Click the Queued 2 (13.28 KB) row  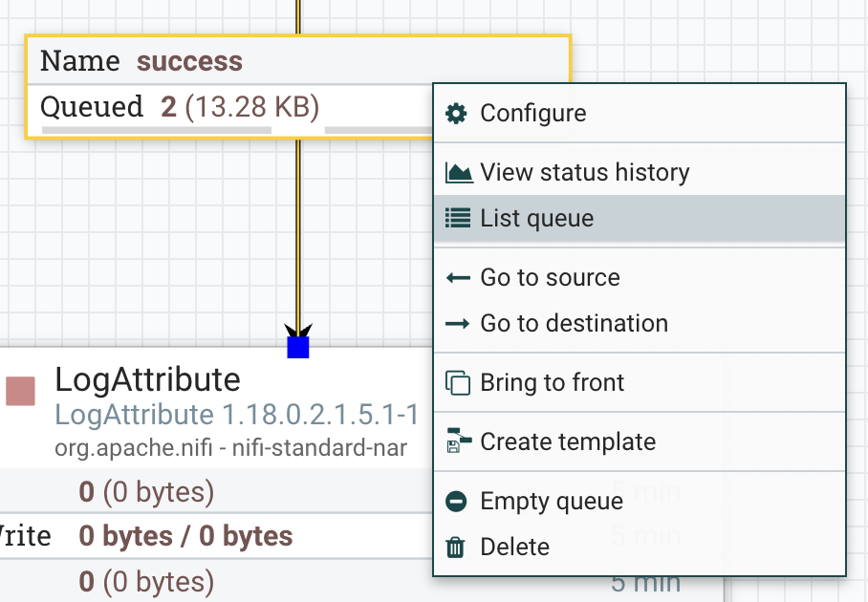click(180, 107)
